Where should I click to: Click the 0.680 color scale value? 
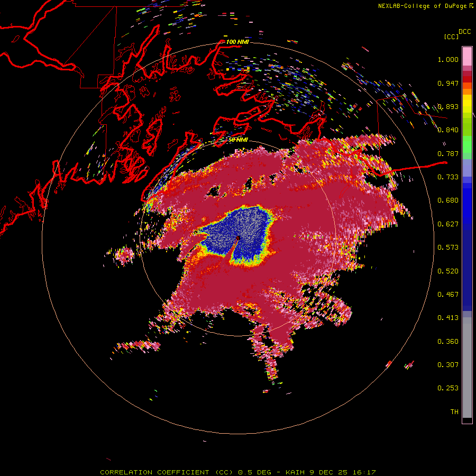coord(448,200)
